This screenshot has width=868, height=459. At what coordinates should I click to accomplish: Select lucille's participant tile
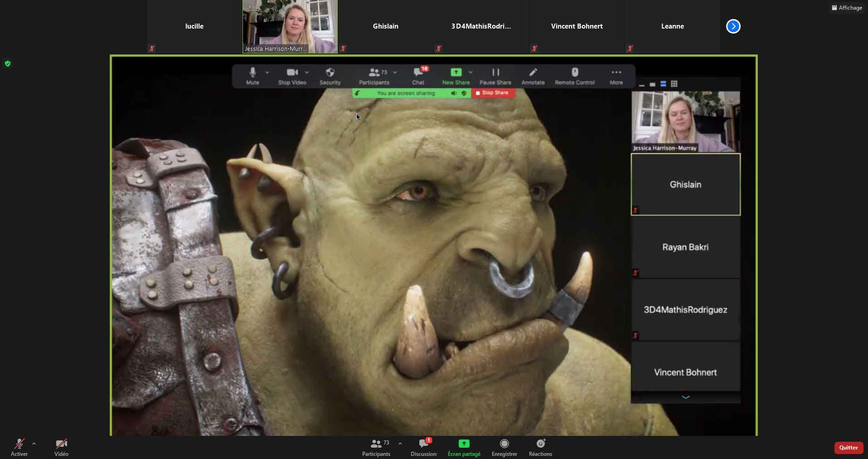click(x=194, y=26)
